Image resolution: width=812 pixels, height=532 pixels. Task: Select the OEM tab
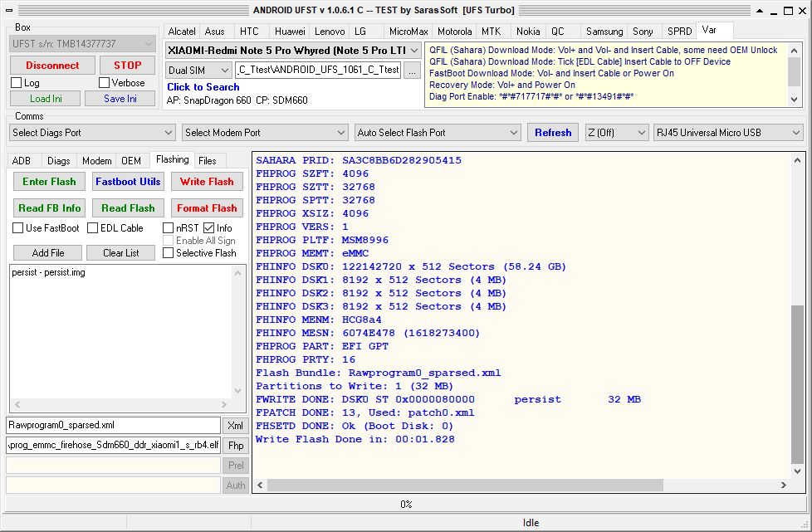point(131,161)
